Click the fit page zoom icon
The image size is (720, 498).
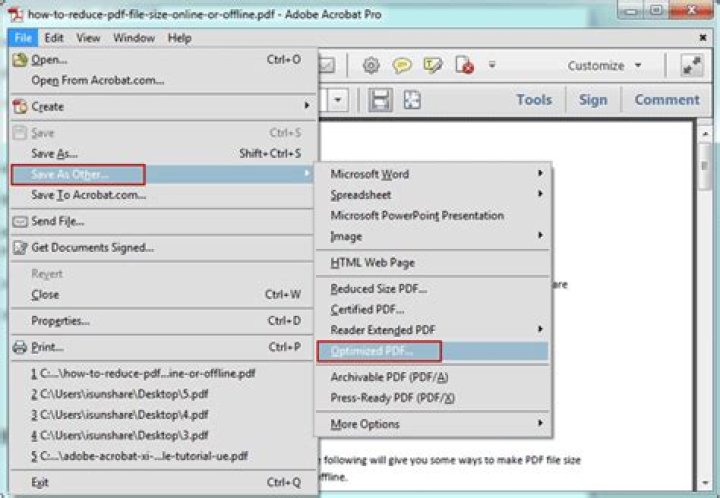(x=412, y=100)
